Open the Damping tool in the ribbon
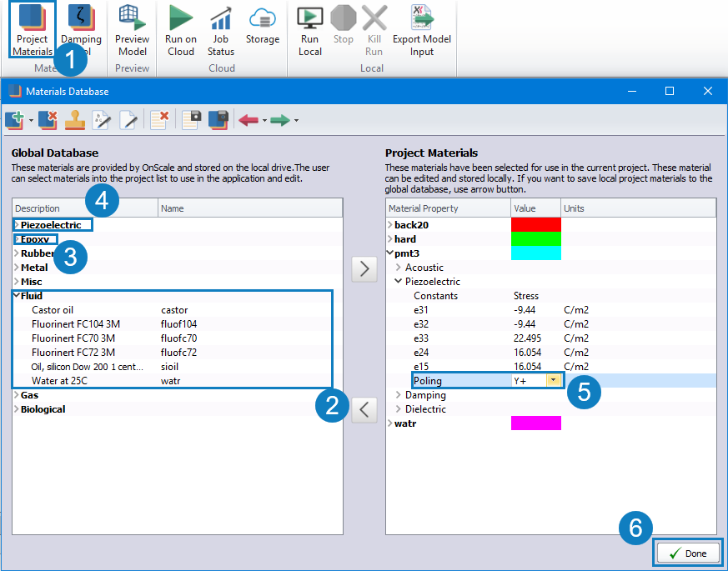Viewport: 728px width, 571px height. click(x=81, y=30)
